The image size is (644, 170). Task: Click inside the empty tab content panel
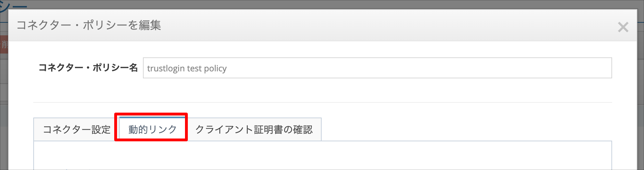323,155
